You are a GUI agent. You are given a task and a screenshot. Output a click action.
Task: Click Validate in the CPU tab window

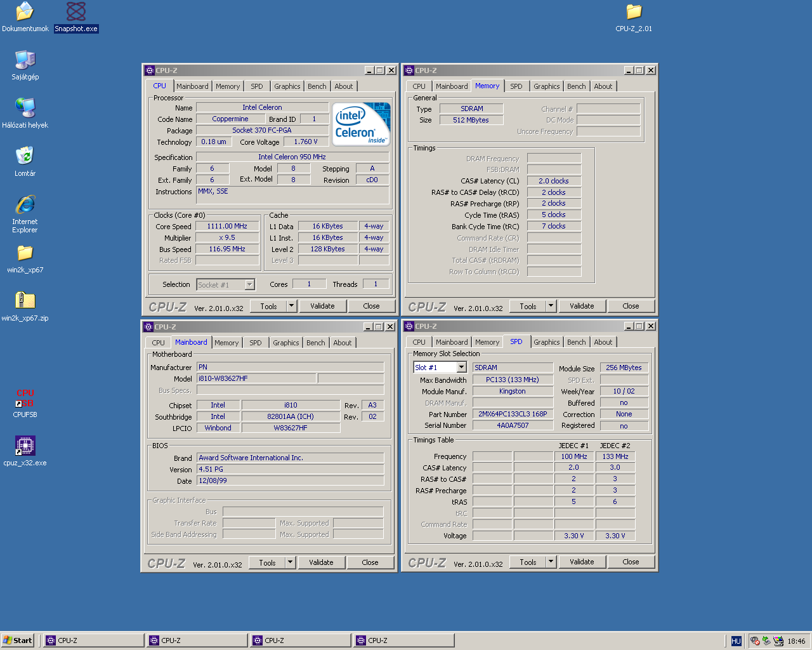coord(322,306)
